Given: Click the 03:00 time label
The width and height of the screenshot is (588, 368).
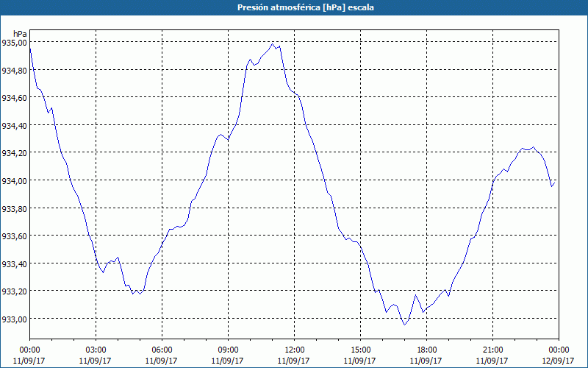Looking at the screenshot, I should pos(96,350).
